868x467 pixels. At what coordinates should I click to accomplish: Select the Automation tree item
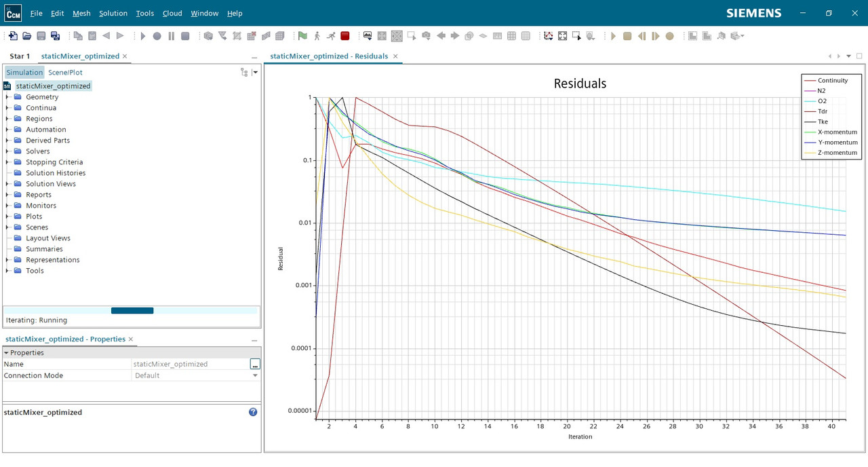[x=45, y=130]
